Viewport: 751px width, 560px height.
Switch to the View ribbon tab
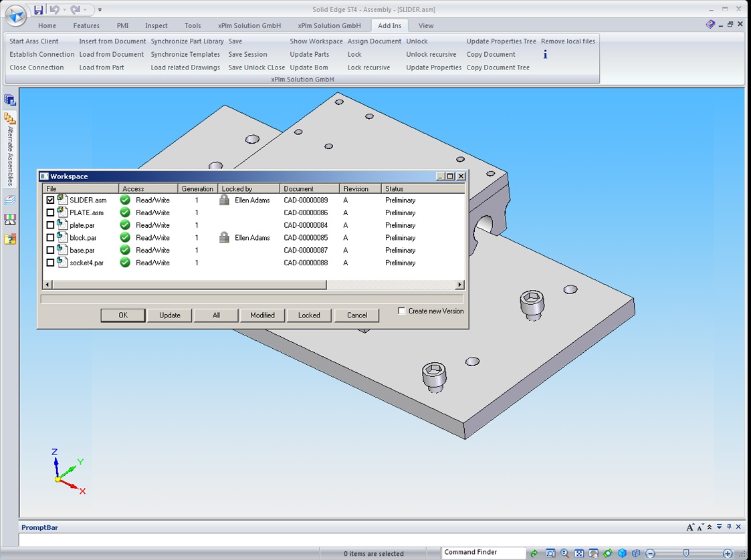[x=426, y=26]
